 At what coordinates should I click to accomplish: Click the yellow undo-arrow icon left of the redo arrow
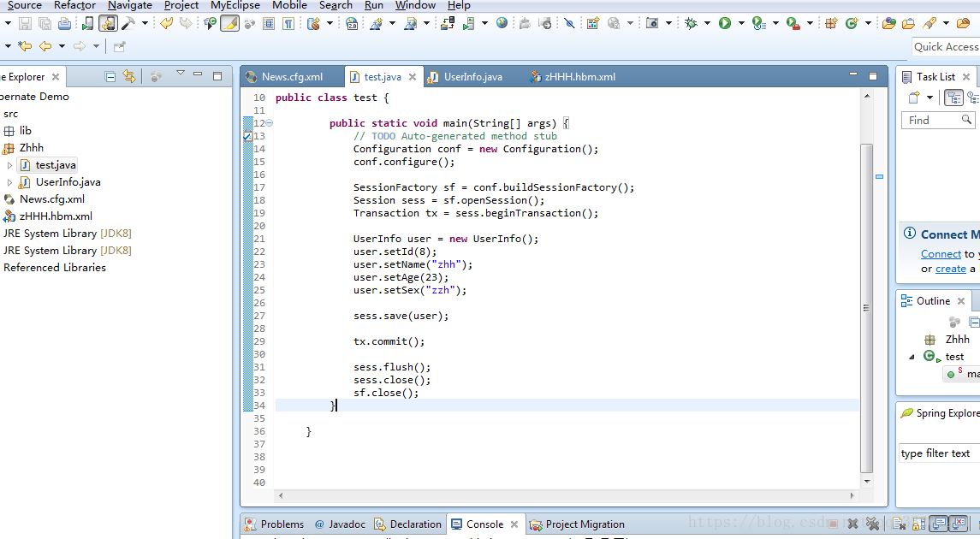tap(166, 24)
